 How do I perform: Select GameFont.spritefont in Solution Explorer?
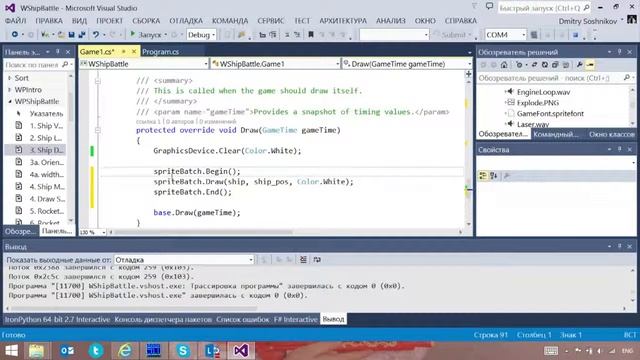(x=550, y=113)
